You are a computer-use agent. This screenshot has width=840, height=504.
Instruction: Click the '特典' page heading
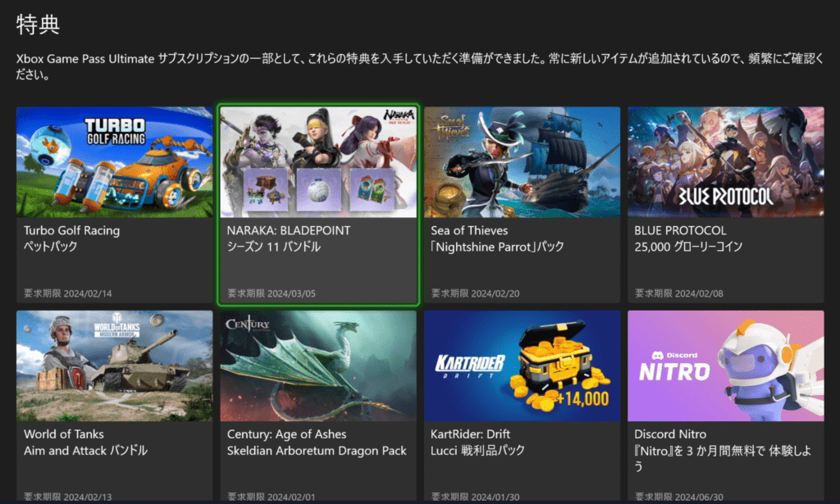(x=38, y=25)
